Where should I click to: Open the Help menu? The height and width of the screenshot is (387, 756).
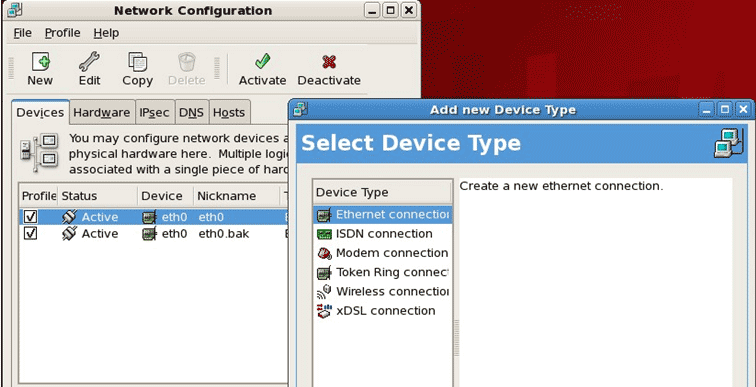[106, 33]
